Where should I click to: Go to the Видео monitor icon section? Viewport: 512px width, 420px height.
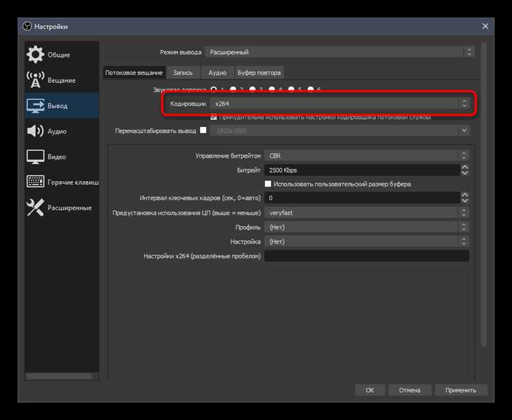point(35,157)
